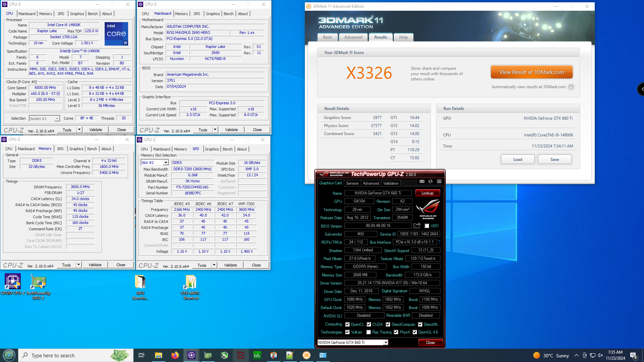Open the notification center icon

[x=634, y=355]
